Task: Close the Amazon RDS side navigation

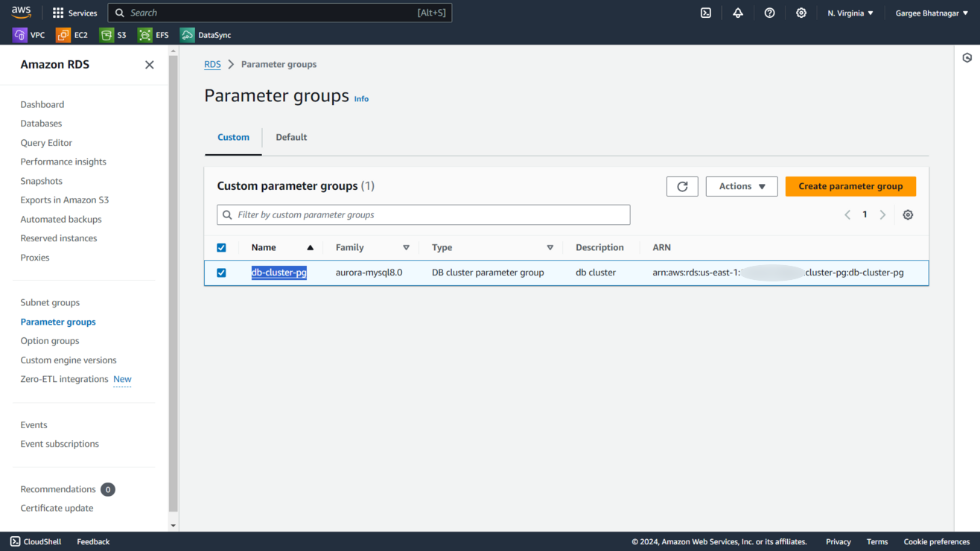Action: click(150, 65)
